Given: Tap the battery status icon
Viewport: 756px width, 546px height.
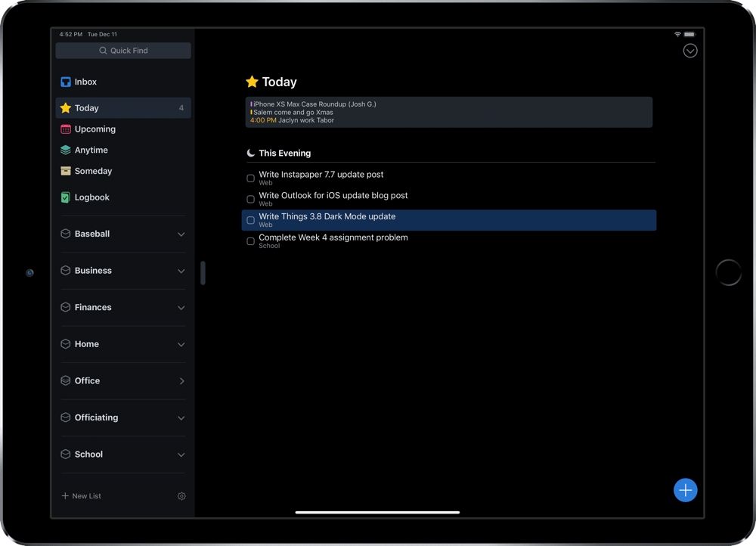Looking at the screenshot, I should click(690, 34).
